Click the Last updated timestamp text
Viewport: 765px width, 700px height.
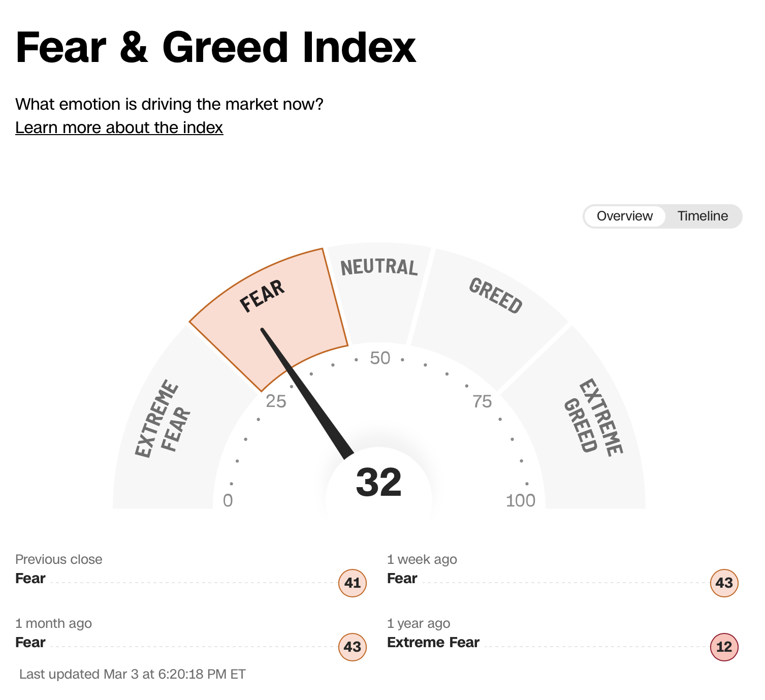click(133, 674)
